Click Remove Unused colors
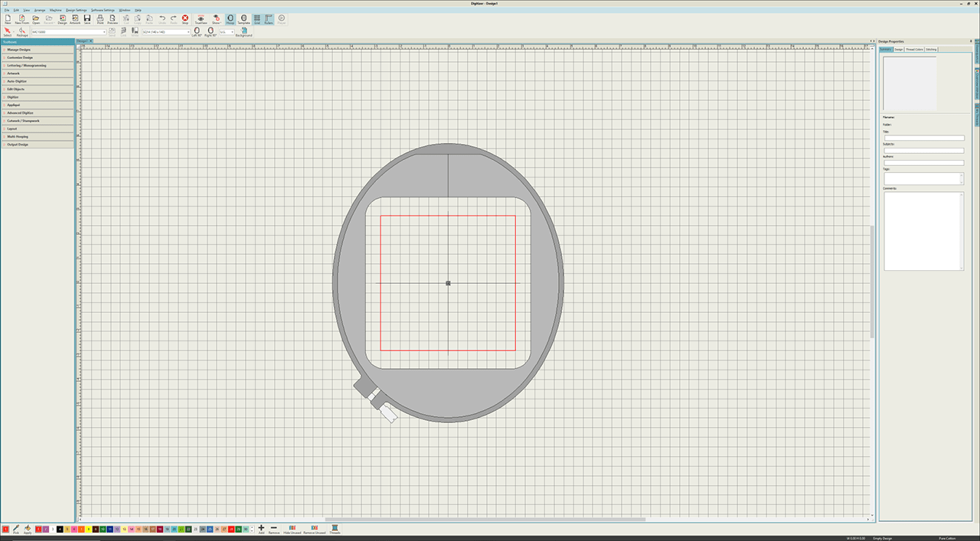Screen dimensions: 980x541 point(314,529)
